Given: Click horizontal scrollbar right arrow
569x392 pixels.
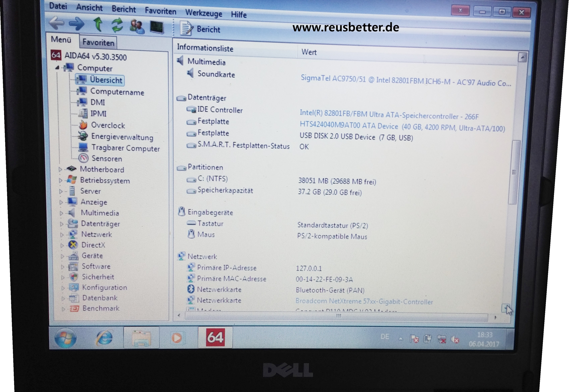Looking at the screenshot, I should pyautogui.click(x=496, y=317).
